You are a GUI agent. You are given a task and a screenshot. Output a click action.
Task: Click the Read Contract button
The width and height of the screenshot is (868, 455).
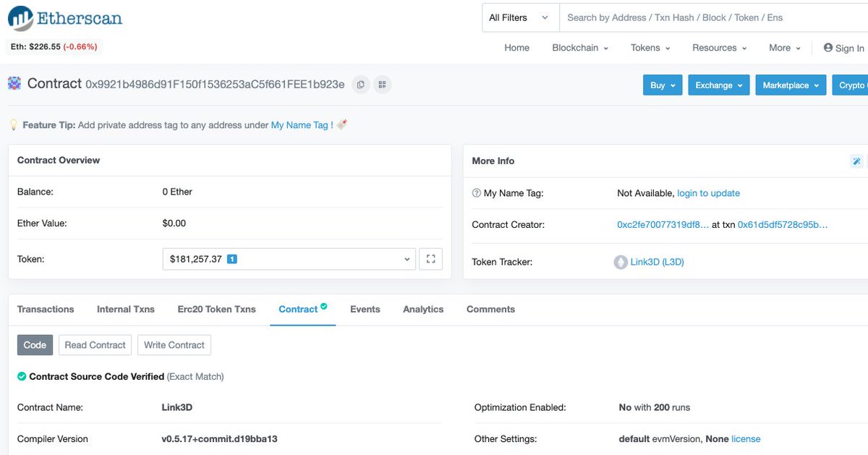point(95,345)
